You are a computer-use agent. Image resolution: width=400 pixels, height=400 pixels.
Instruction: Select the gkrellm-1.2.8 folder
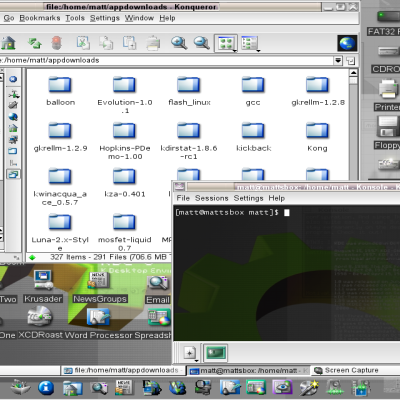point(318,91)
